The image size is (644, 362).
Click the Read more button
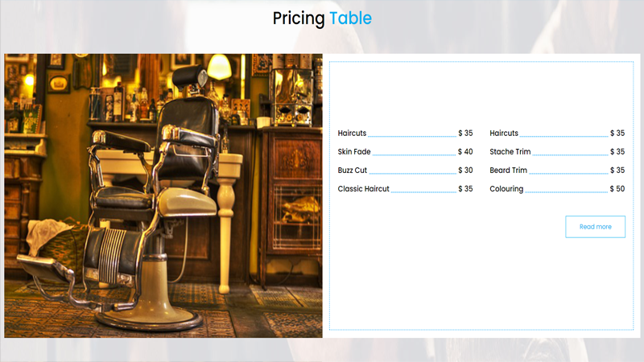pos(595,227)
